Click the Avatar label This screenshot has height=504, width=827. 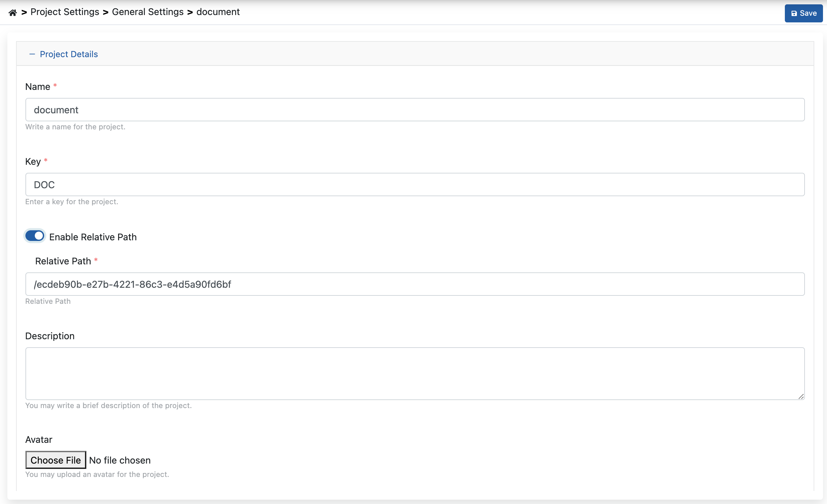coord(39,439)
